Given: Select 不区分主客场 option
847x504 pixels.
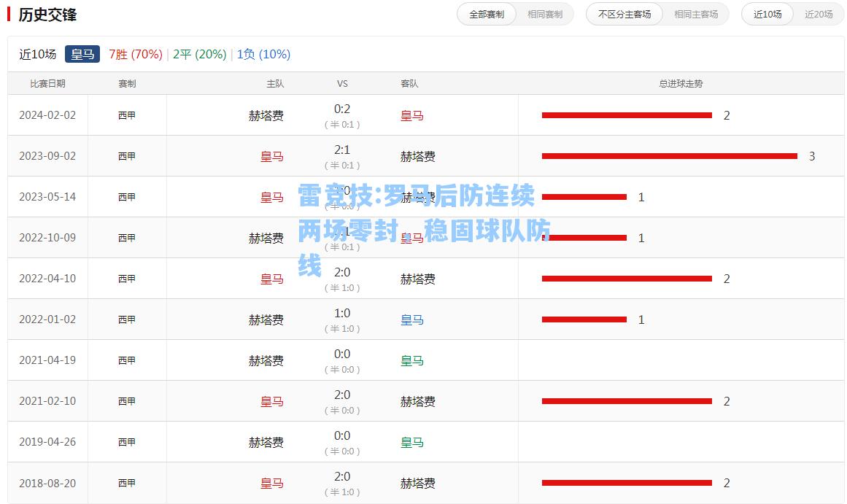Looking at the screenshot, I should click(624, 15).
